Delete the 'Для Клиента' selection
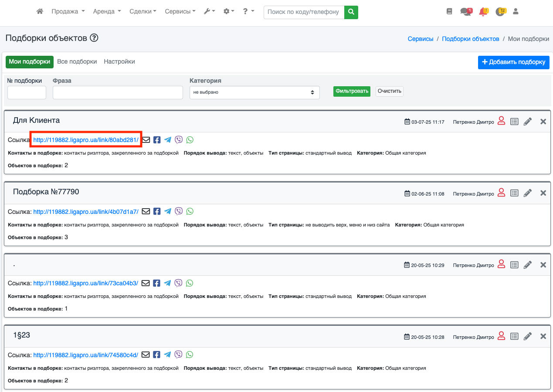The height and width of the screenshot is (392, 553). point(543,122)
